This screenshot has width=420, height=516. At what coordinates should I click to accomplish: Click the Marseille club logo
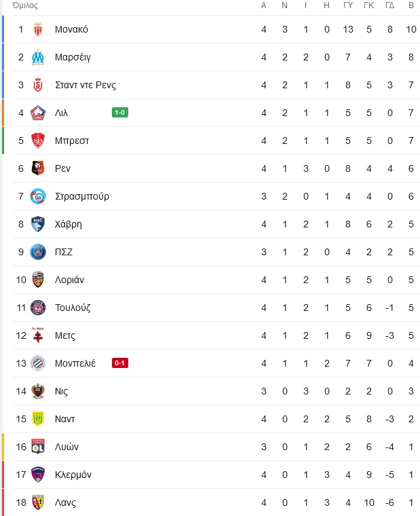38,57
